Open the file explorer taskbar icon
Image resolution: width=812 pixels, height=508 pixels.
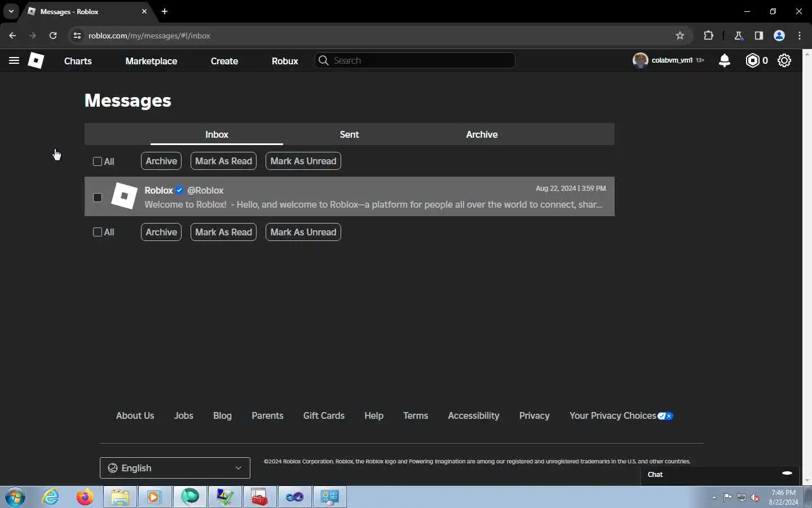[x=120, y=497]
